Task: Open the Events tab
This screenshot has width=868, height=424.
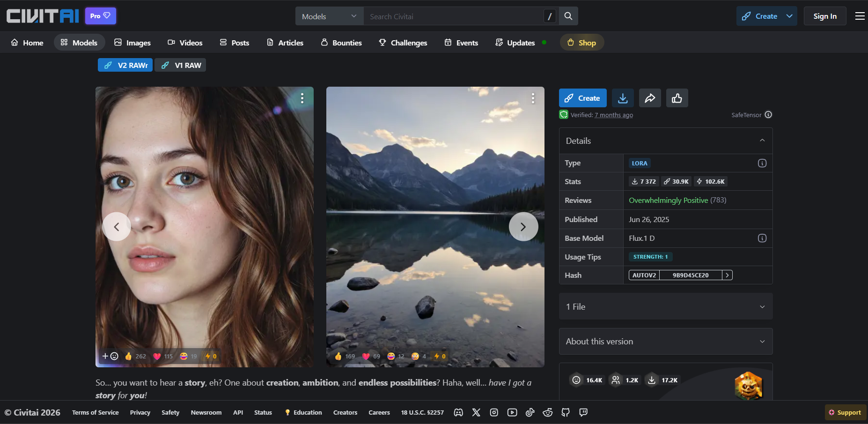Action: click(x=462, y=43)
